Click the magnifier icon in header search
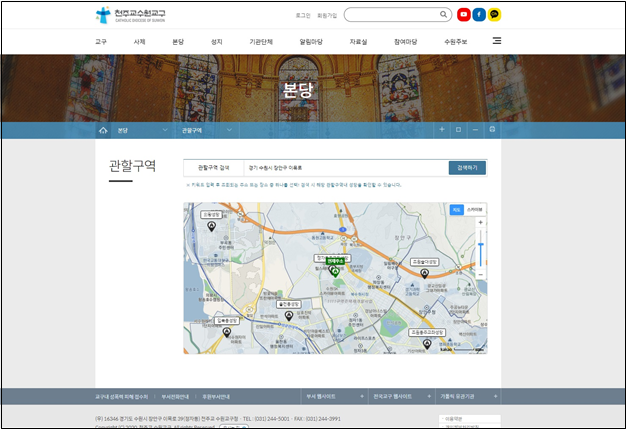The width and height of the screenshot is (627, 429). 443,14
